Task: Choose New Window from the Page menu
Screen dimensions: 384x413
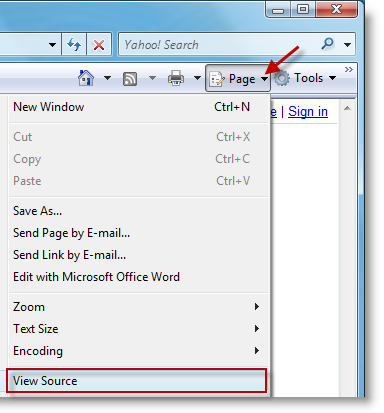Action: [x=138, y=107]
